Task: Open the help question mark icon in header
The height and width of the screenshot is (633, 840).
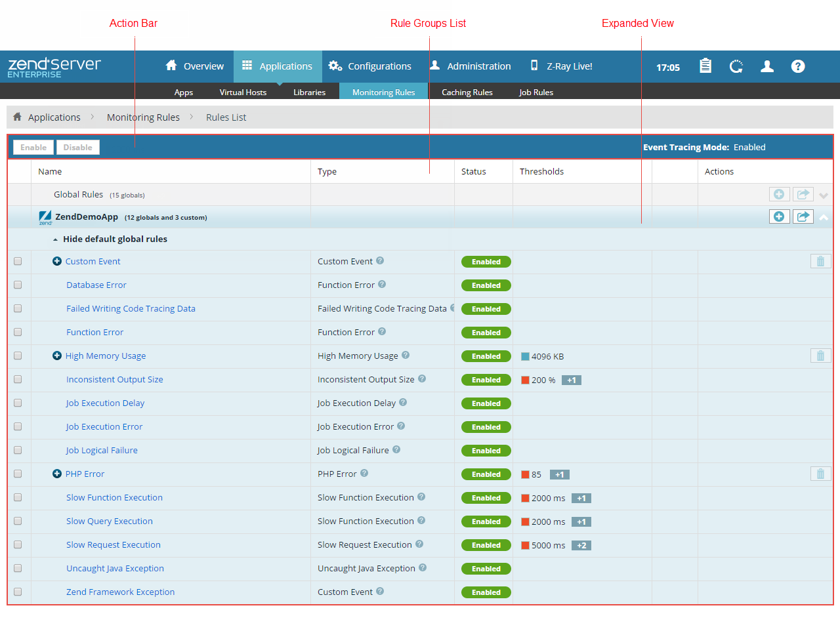Action: coord(798,66)
